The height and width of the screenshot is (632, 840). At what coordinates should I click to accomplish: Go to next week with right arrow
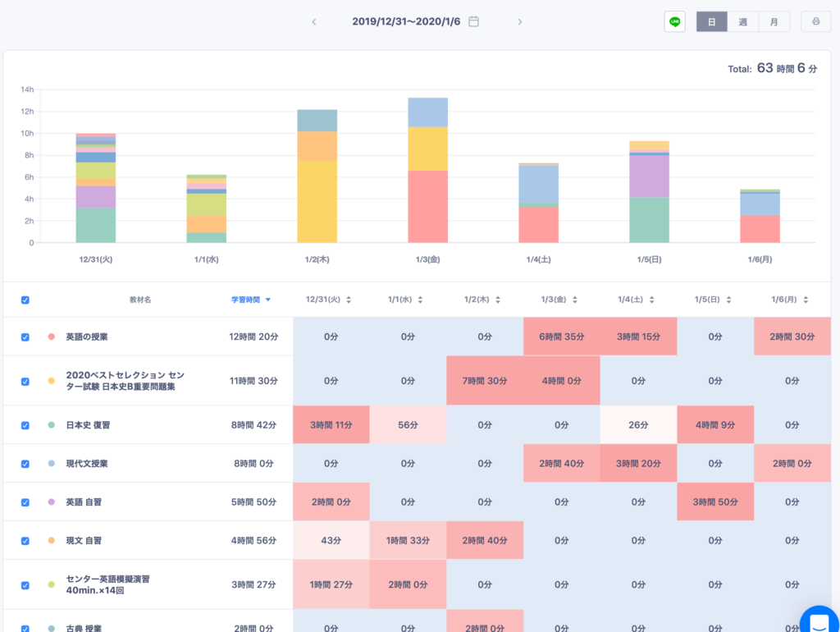[x=519, y=22]
